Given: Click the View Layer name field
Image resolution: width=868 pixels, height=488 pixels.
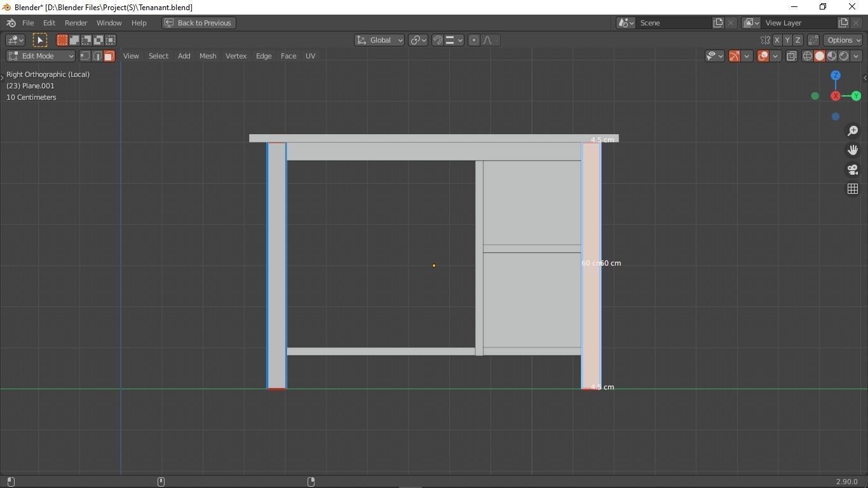Looking at the screenshot, I should 799,23.
